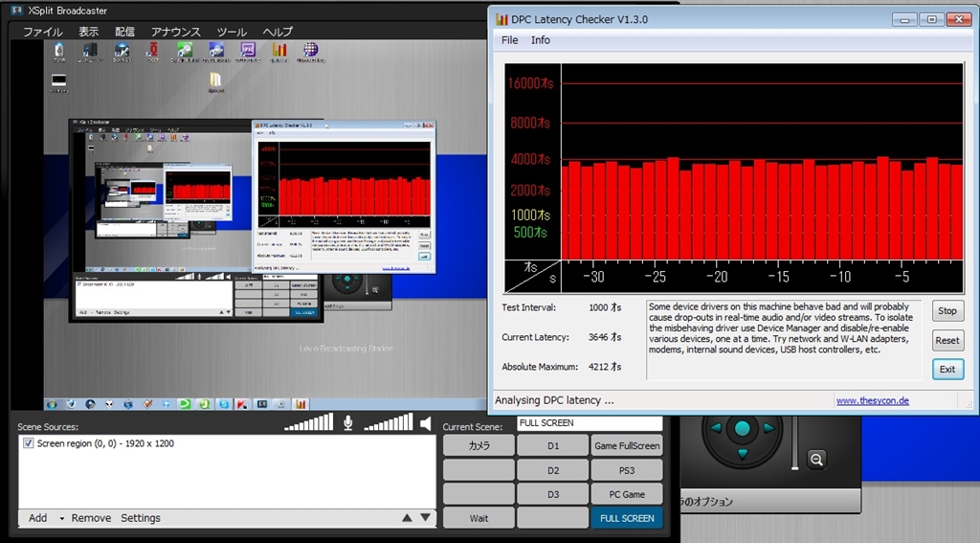Click the Recycle Bin icon in the preview

(58, 52)
